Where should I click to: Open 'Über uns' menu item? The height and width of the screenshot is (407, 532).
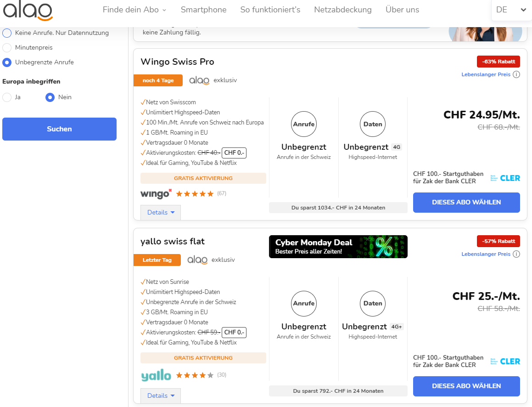click(402, 10)
